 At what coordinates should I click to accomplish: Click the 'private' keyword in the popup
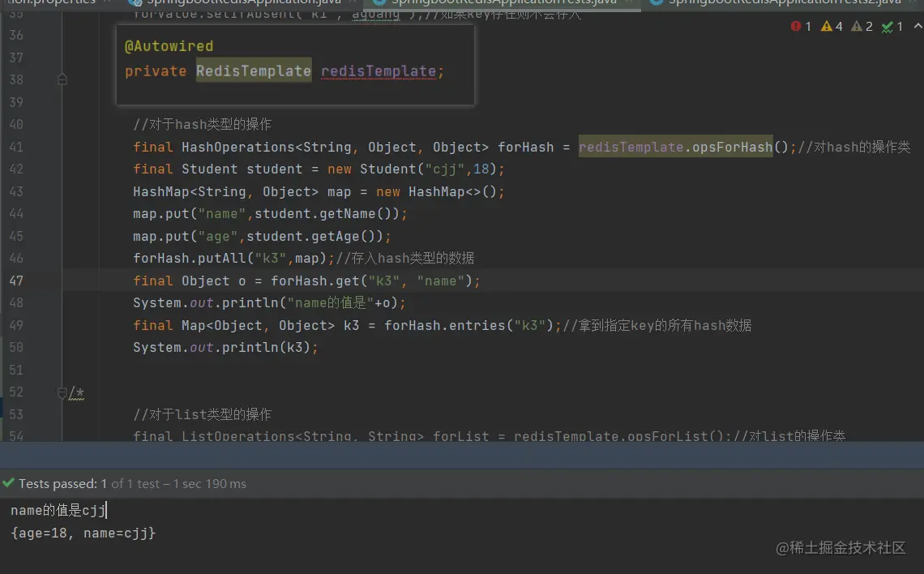pos(156,71)
